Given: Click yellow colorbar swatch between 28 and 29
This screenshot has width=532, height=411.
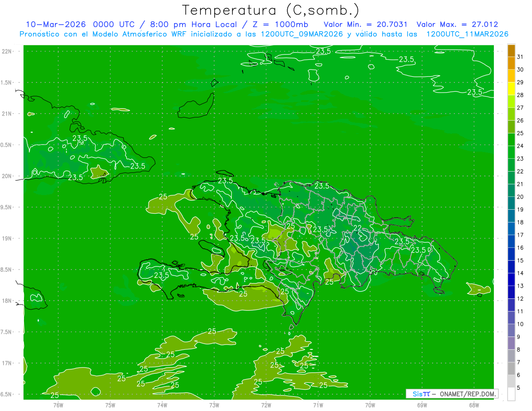Looking at the screenshot, I should coord(511,89).
